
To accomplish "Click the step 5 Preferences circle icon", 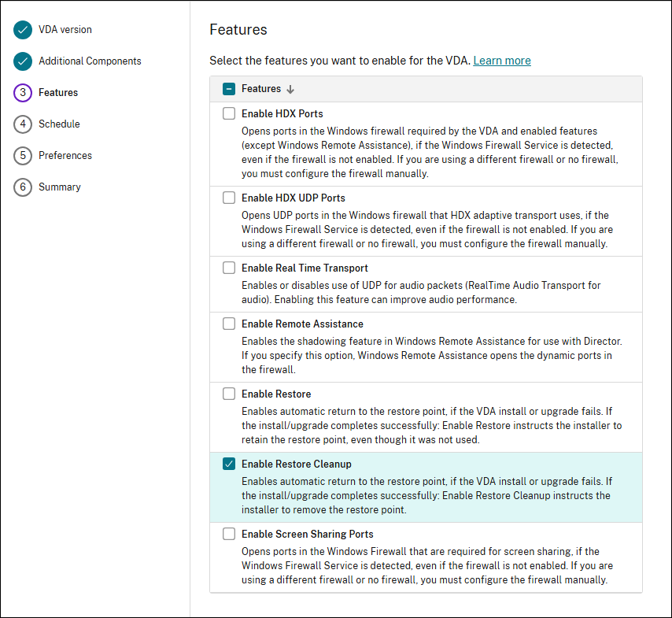I will [x=23, y=156].
